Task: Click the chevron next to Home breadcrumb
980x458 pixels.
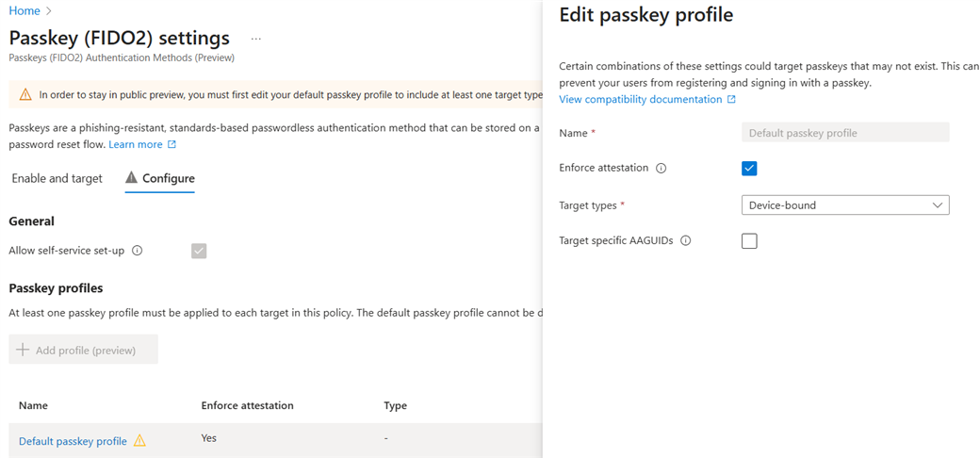Action: (49, 11)
